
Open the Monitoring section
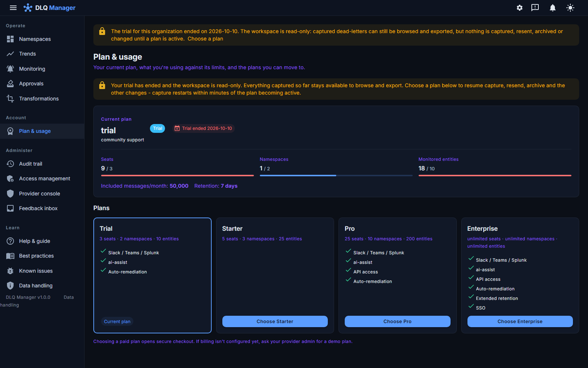point(42,69)
